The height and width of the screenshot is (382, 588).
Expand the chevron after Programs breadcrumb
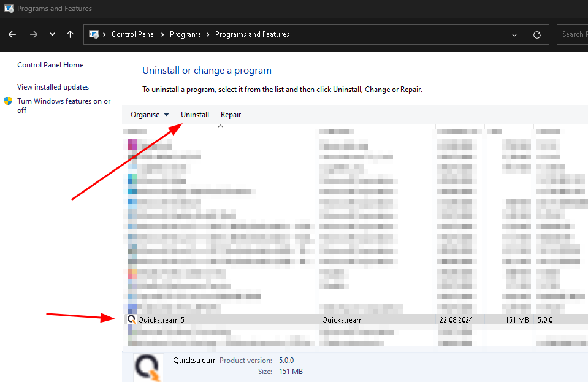(x=208, y=34)
